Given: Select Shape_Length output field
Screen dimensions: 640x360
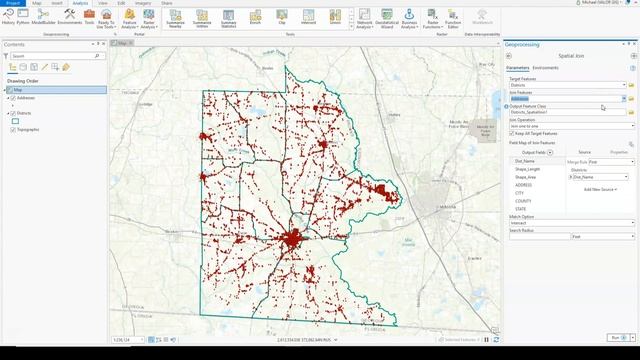Looking at the screenshot, I should [527, 169].
